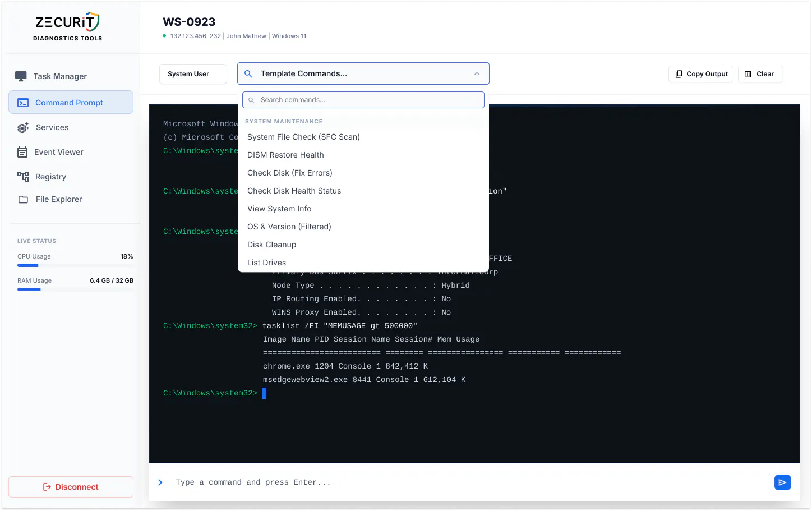Click the Node Type Hybrid line
This screenshot has width=812, height=511.
click(x=371, y=286)
